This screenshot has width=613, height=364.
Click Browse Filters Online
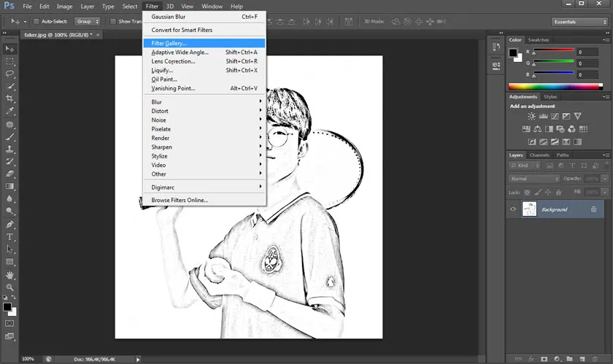pyautogui.click(x=180, y=200)
